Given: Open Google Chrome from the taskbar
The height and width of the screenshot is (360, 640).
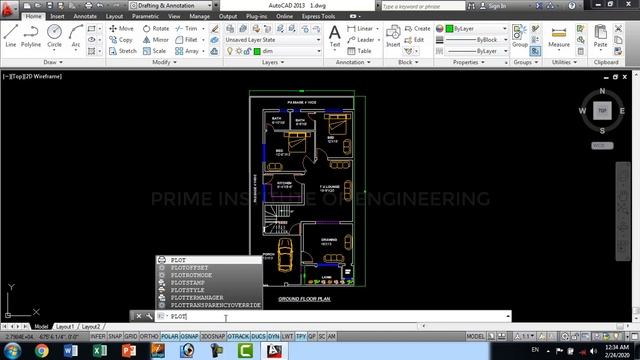Looking at the screenshot, I should (41, 351).
